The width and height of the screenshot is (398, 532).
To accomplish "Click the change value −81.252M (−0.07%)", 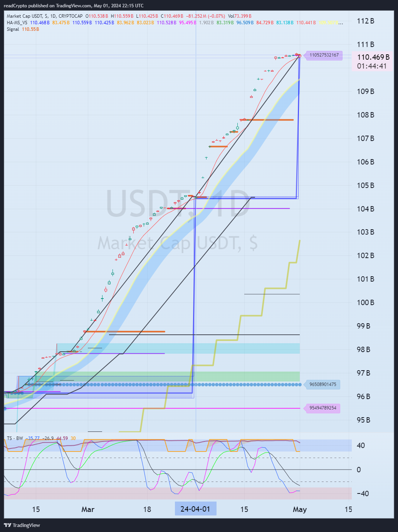I will [205, 16].
